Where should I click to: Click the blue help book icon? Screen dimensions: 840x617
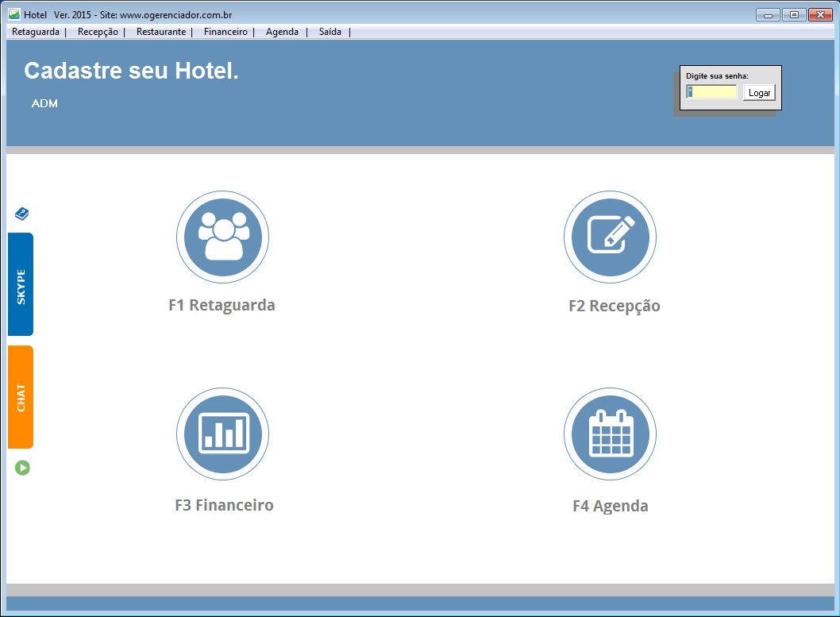coord(22,214)
